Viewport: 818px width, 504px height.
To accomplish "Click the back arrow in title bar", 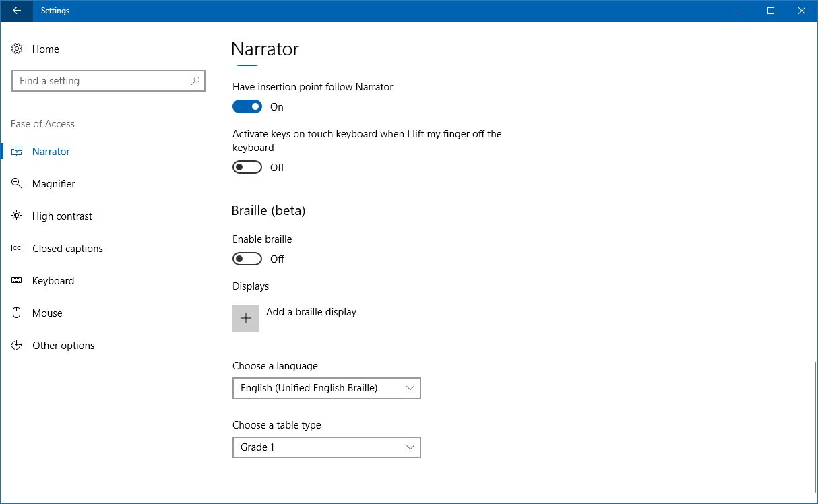I will click(16, 11).
